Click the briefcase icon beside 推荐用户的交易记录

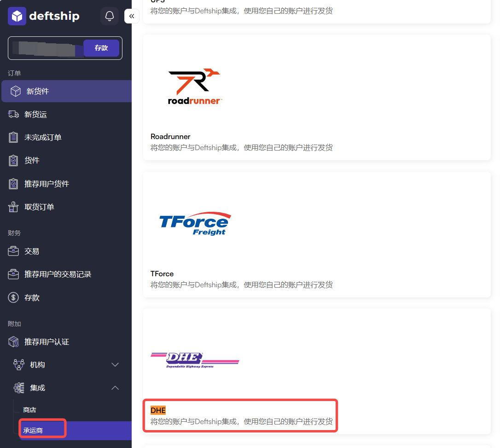pos(13,274)
